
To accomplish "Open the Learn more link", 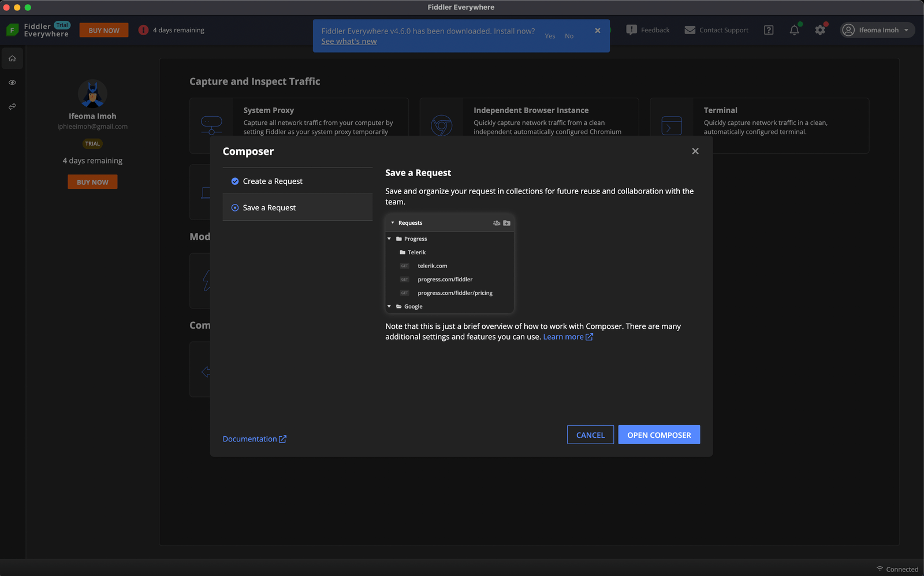I will click(x=568, y=337).
